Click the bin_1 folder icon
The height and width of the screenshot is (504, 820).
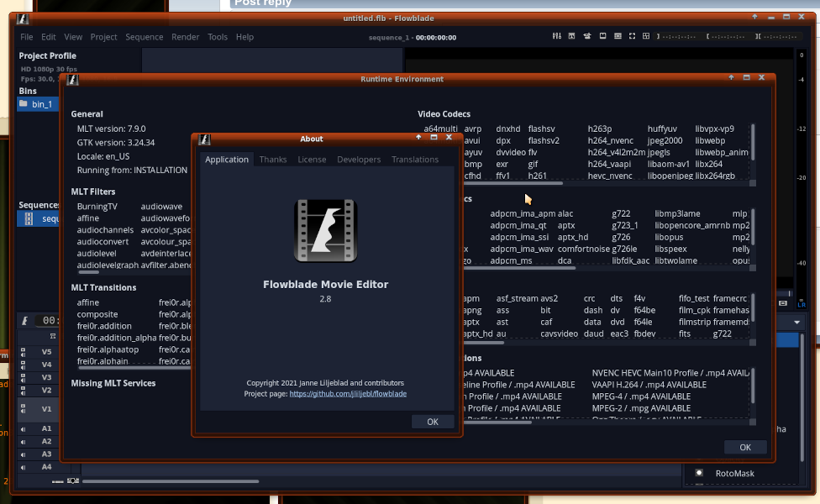[x=24, y=104]
